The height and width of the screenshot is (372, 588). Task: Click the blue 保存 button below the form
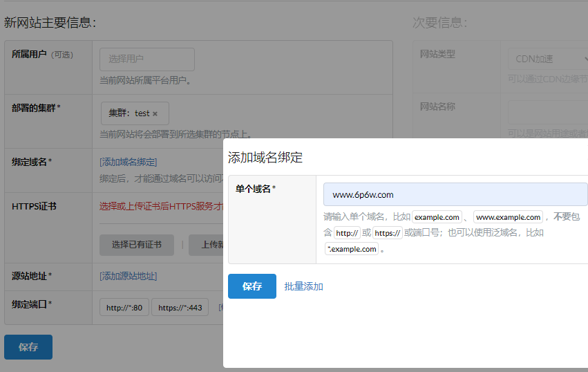coord(28,347)
